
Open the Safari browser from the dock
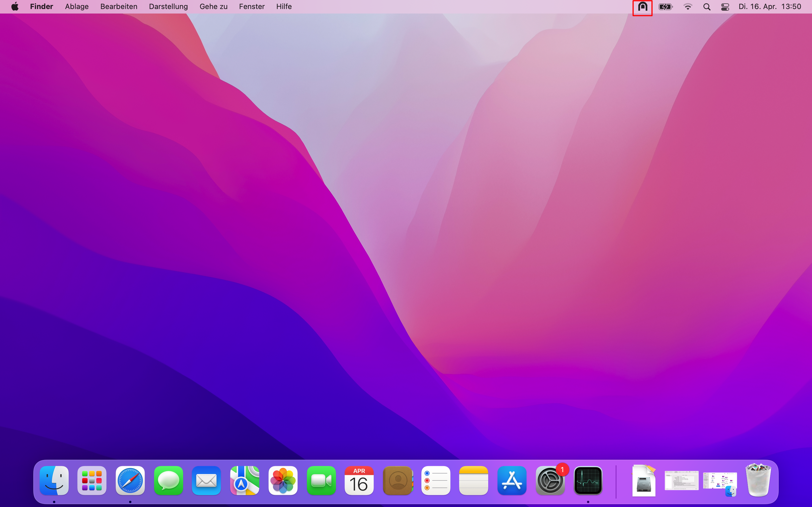click(x=130, y=481)
